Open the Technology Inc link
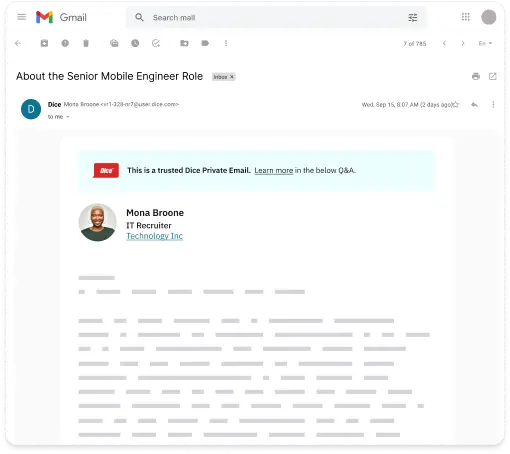The width and height of the screenshot is (510, 454). click(155, 236)
